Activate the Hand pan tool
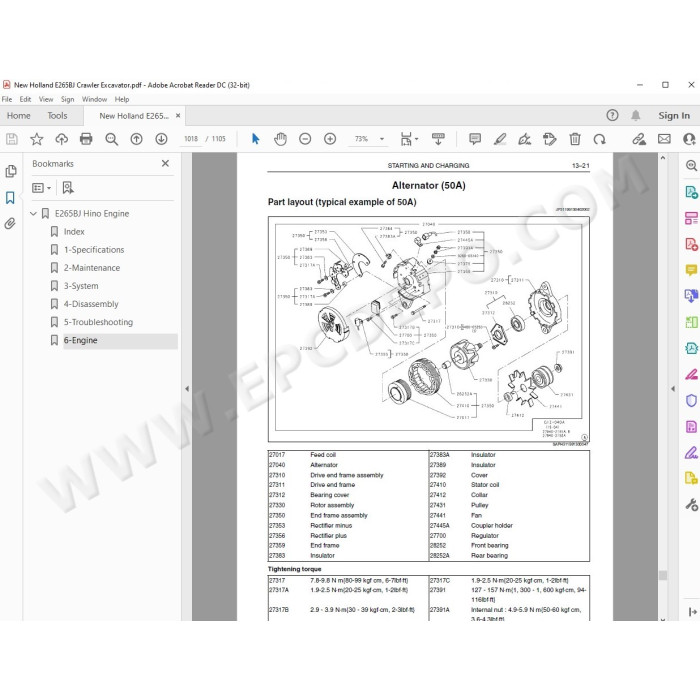Viewport: 700px width, 700px height. tap(280, 139)
